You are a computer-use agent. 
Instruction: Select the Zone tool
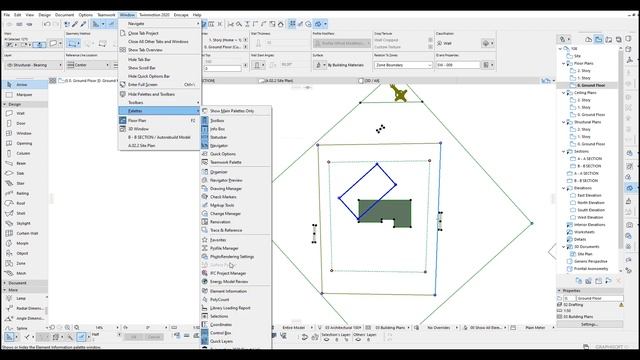(24, 263)
